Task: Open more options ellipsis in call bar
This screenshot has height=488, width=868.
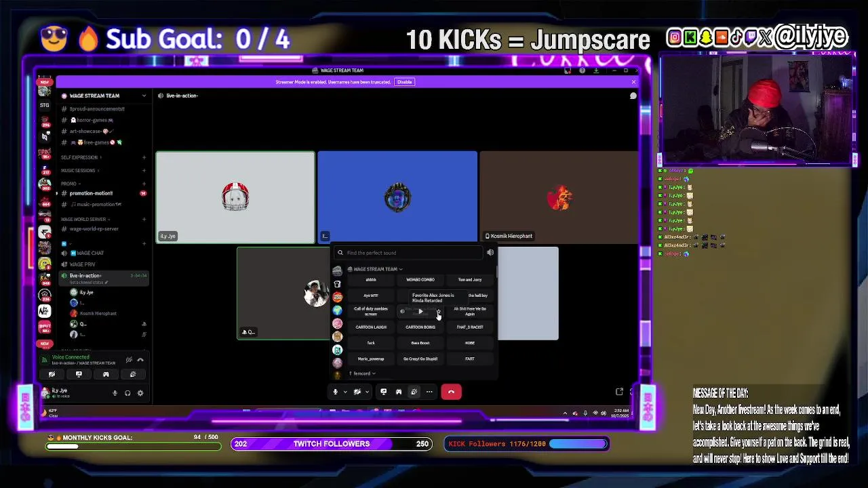Action: (429, 392)
